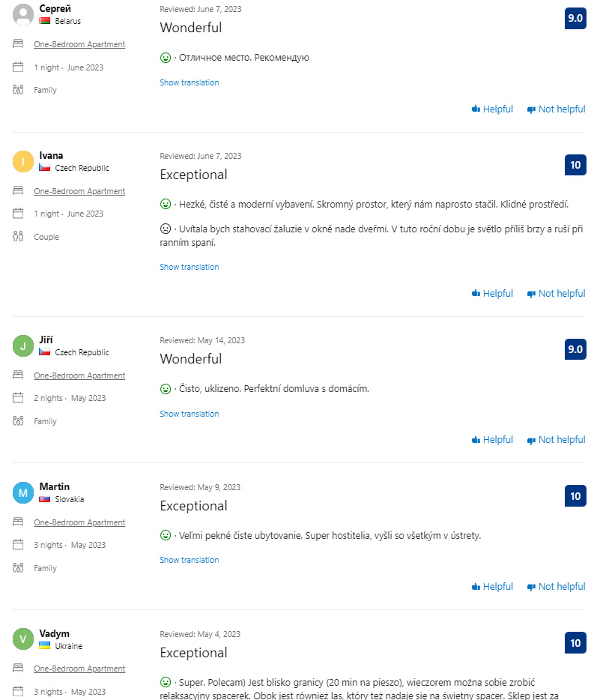Show translation of Ivana's review
The height and width of the screenshot is (700, 600).
(x=190, y=267)
